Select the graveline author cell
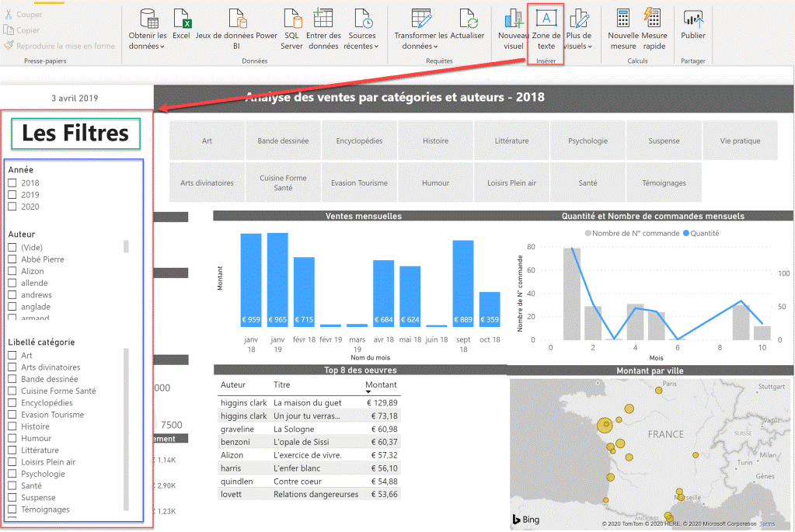This screenshot has width=795, height=532. [x=237, y=429]
